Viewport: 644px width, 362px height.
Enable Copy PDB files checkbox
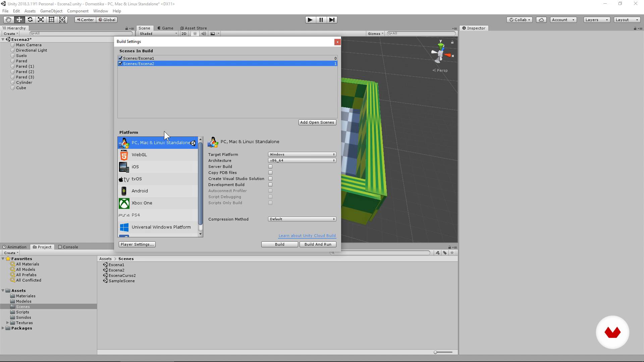pos(270,173)
